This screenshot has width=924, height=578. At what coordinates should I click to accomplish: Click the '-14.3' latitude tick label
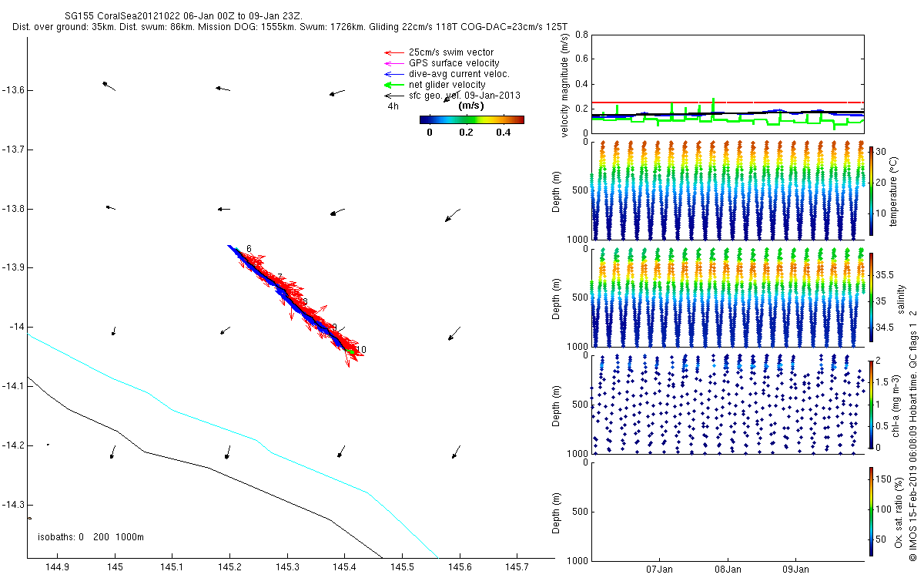point(13,505)
